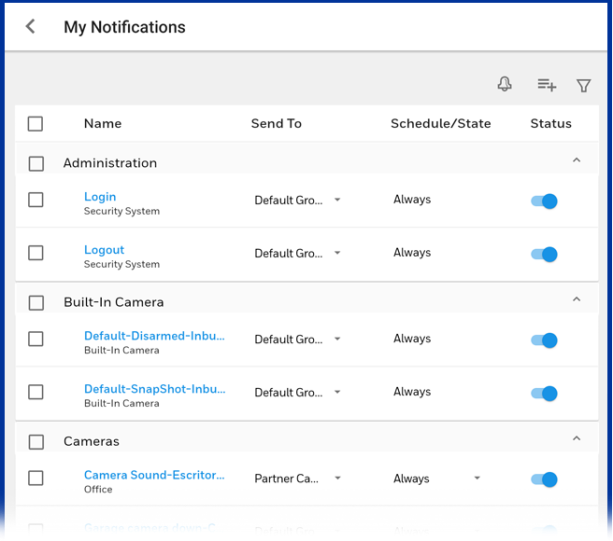The image size is (613, 541).
Task: Open Send To dropdown for Login
Action: pyautogui.click(x=297, y=200)
